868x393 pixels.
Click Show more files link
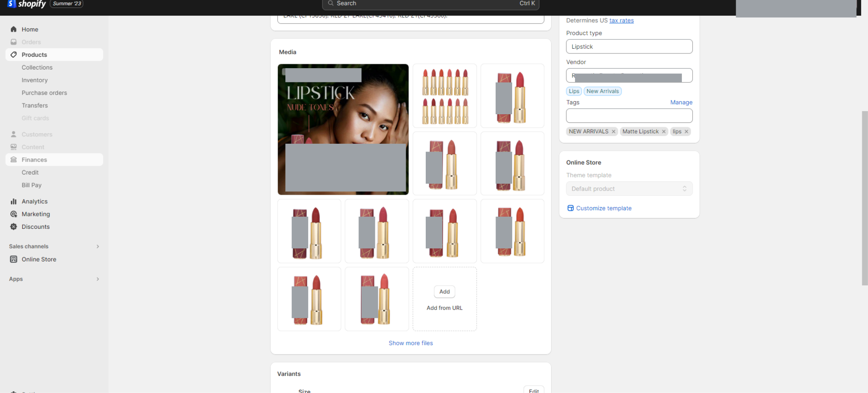pyautogui.click(x=411, y=343)
